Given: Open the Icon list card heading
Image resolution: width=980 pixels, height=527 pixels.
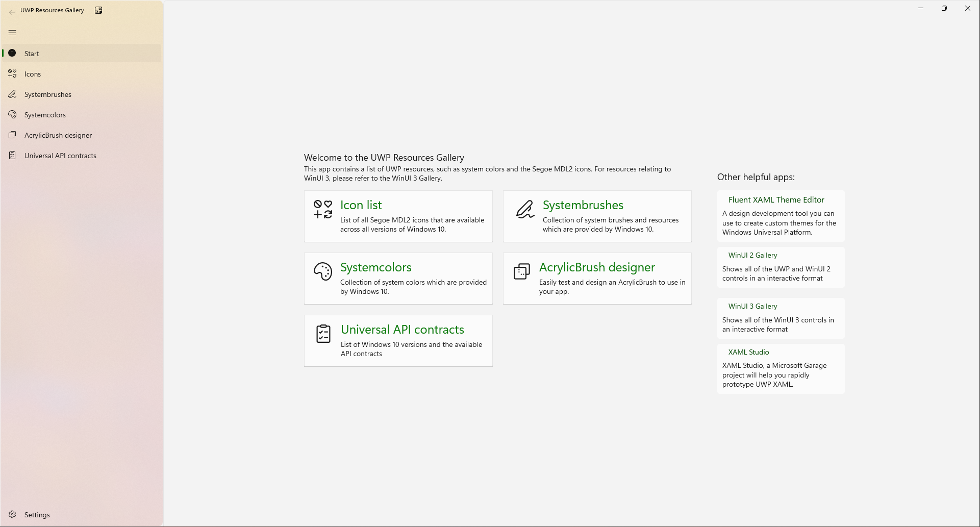Looking at the screenshot, I should click(361, 205).
